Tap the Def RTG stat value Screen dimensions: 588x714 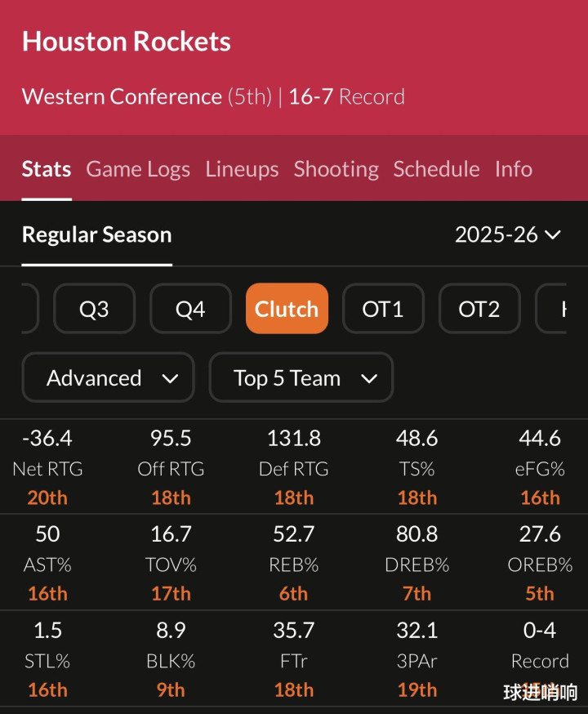point(294,439)
